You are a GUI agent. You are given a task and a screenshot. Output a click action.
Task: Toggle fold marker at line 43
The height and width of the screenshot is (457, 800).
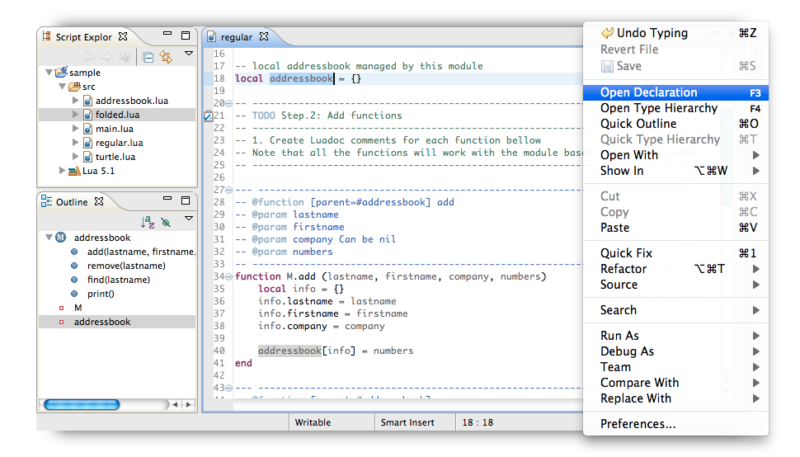click(x=229, y=388)
